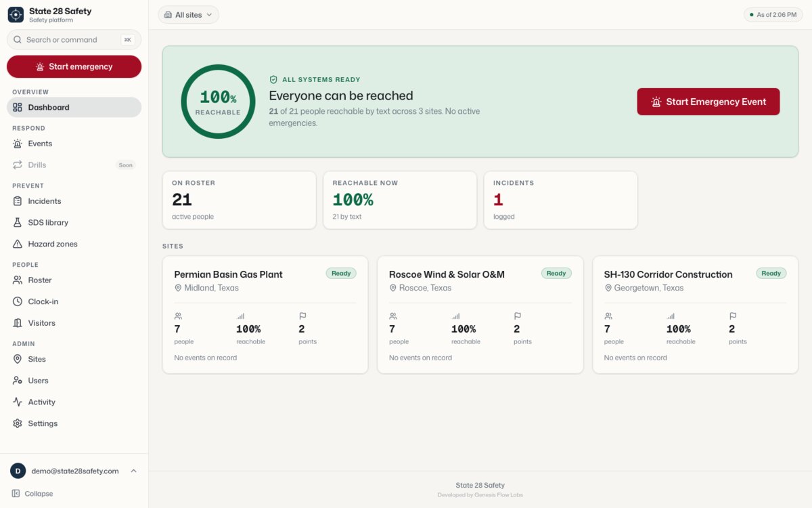Navigate to Hazard zones
The image size is (812, 508).
[x=74, y=244]
